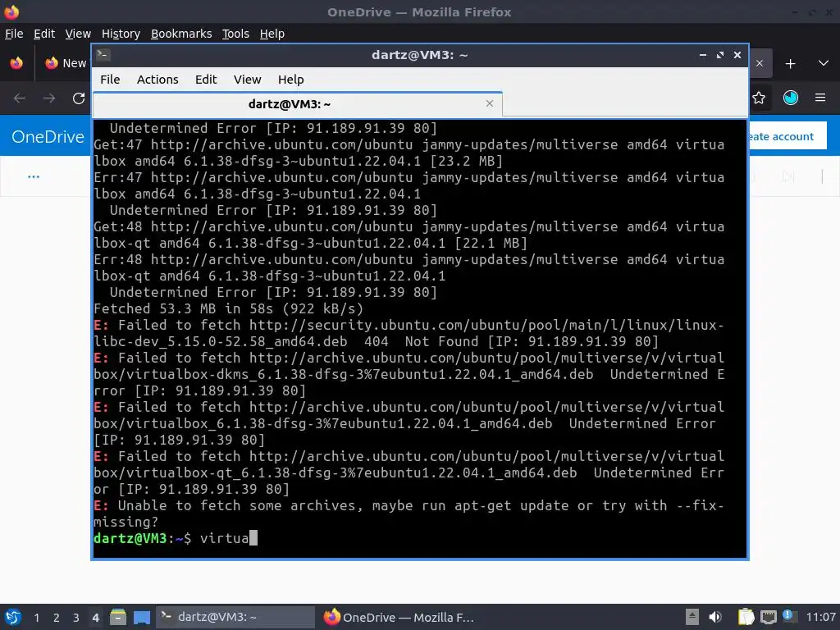The height and width of the screenshot is (630, 840).
Task: Click the Firefox View icon left of tabs
Action: click(16, 63)
